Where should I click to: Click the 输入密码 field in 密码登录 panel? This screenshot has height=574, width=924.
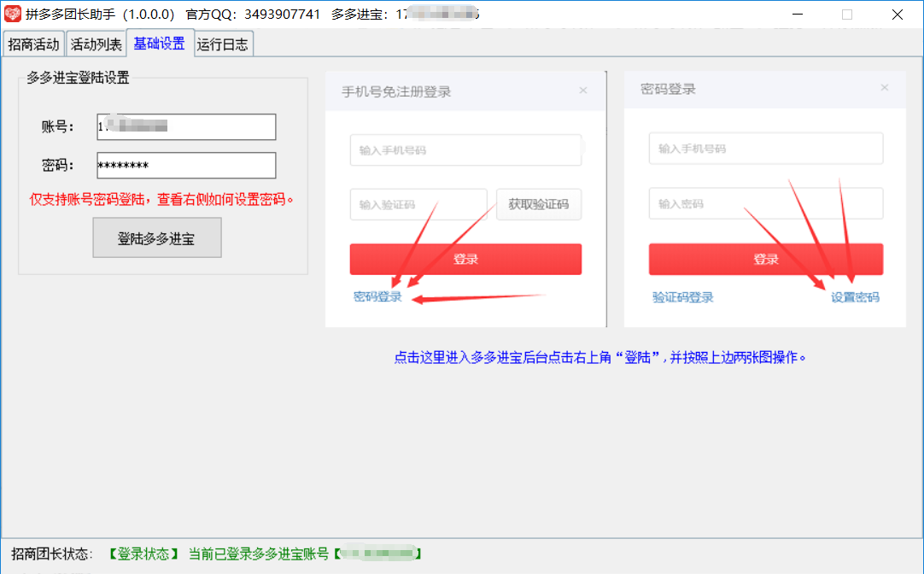tap(765, 203)
